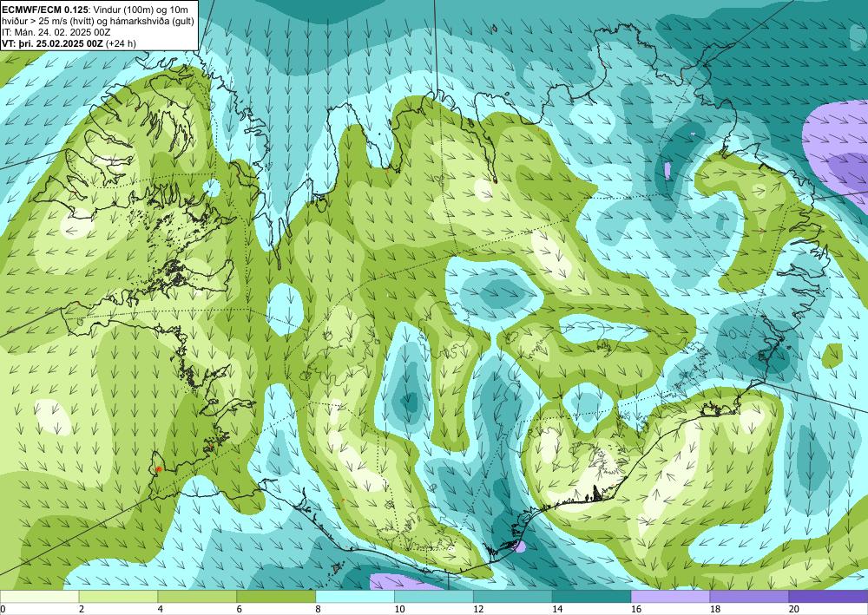Click the 6–8 m/s olive green legend swatch
The width and height of the screenshot is (868, 615).
click(276, 596)
